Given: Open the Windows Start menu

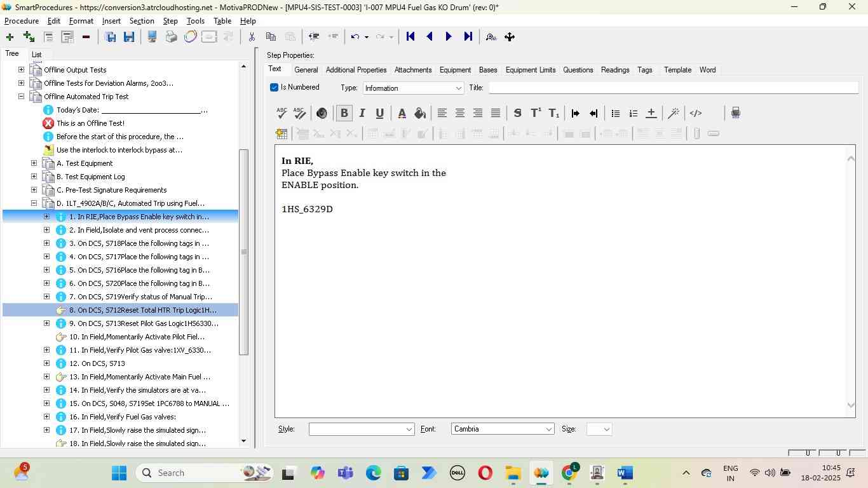Looking at the screenshot, I should pyautogui.click(x=119, y=473).
